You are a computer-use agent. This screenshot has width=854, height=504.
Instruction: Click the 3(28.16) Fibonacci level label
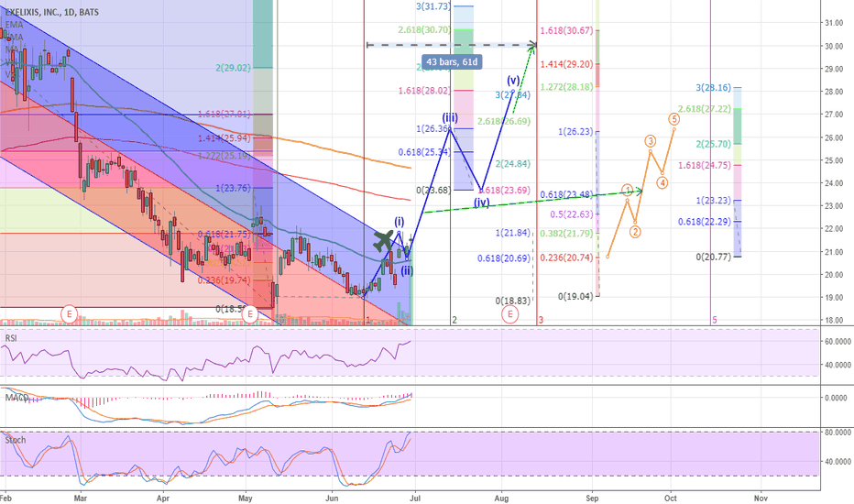coord(714,88)
